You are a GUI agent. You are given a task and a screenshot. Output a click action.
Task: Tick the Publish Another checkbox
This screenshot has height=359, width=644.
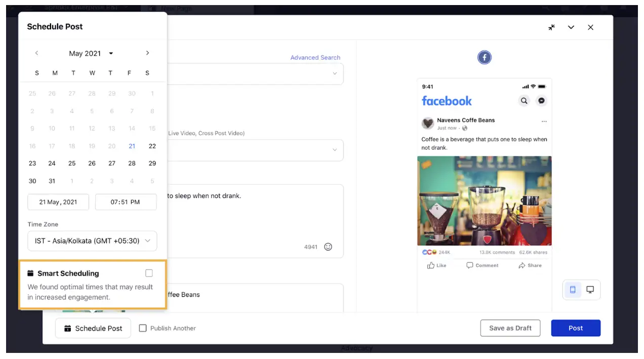[x=143, y=328]
